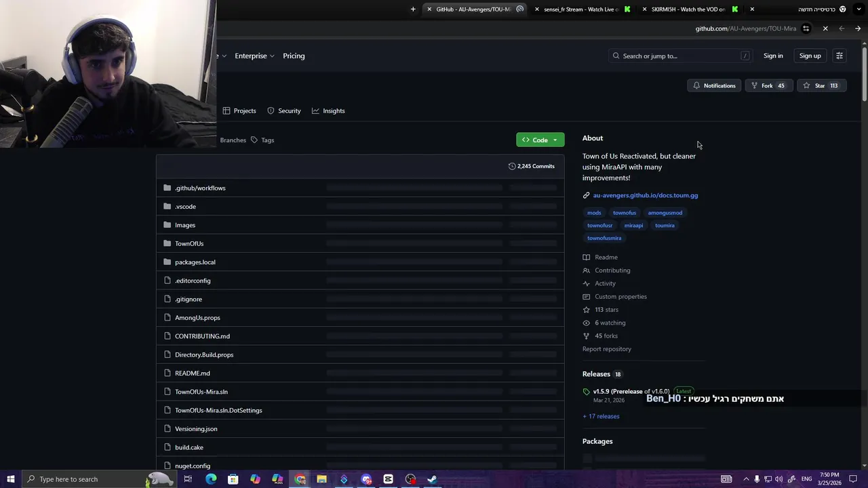This screenshot has width=868, height=488.
Task: Open a new browser tab with plus icon
Action: 413,9
